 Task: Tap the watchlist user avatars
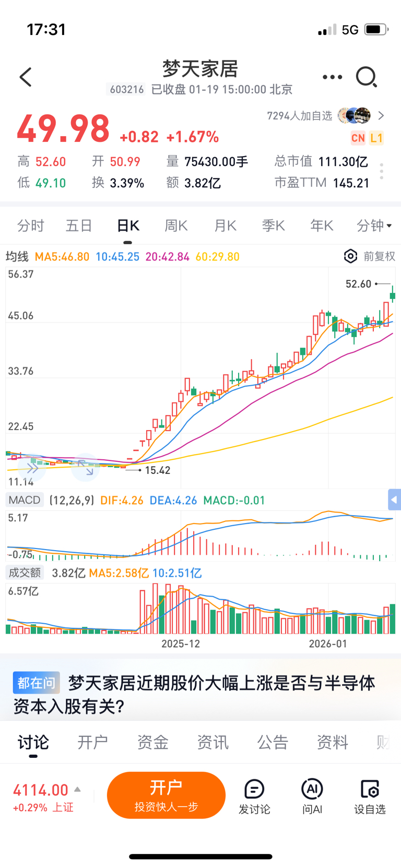354,115
